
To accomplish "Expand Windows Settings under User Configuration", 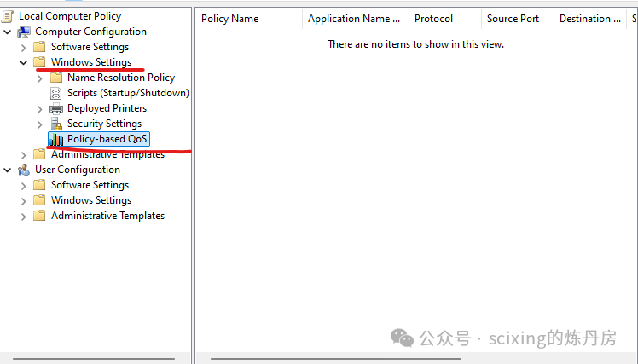I will coord(24,201).
